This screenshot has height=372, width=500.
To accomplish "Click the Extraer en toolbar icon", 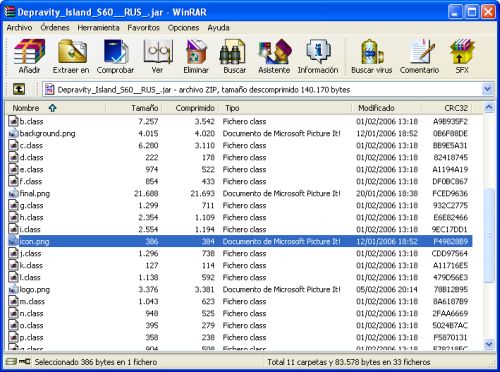I will (x=72, y=52).
